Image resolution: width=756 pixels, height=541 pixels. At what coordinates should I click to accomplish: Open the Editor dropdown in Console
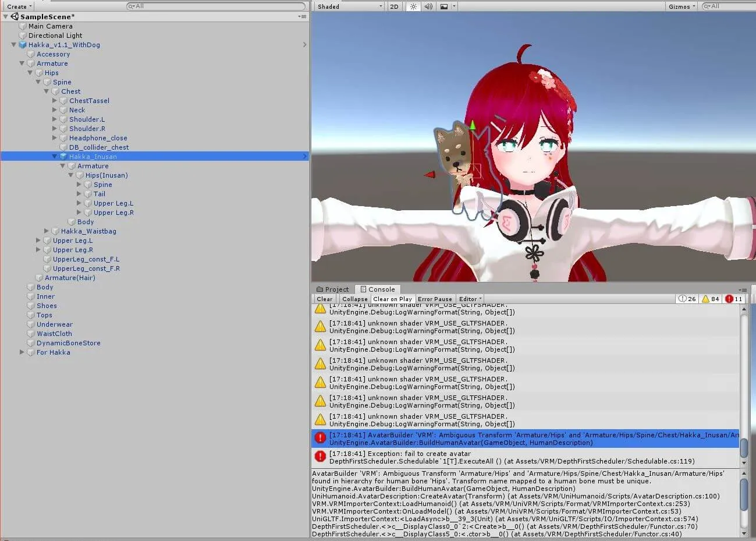point(470,299)
